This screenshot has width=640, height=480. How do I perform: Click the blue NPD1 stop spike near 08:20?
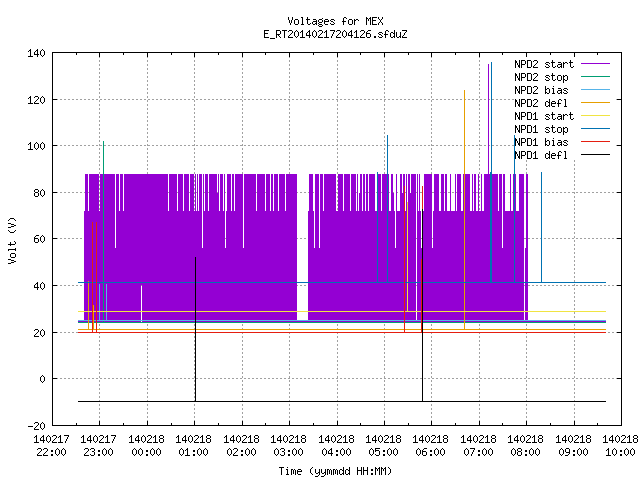point(542,227)
